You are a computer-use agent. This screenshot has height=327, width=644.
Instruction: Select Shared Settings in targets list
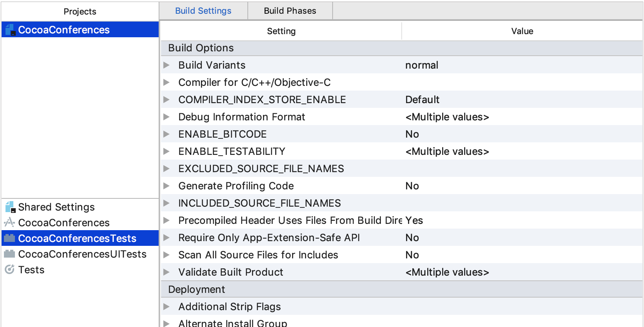(80, 207)
